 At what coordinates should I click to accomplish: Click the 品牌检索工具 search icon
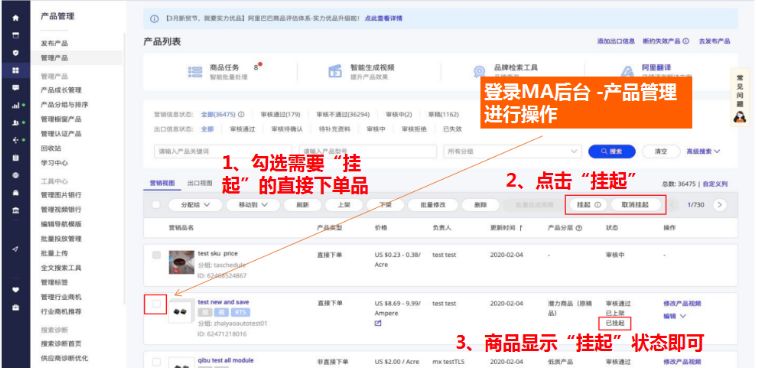pyautogui.click(x=479, y=72)
